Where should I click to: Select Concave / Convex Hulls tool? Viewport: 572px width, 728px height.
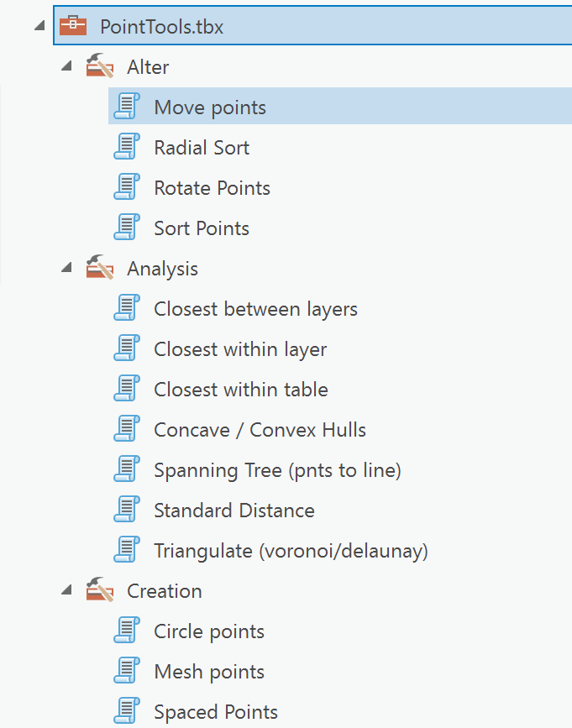point(260,430)
